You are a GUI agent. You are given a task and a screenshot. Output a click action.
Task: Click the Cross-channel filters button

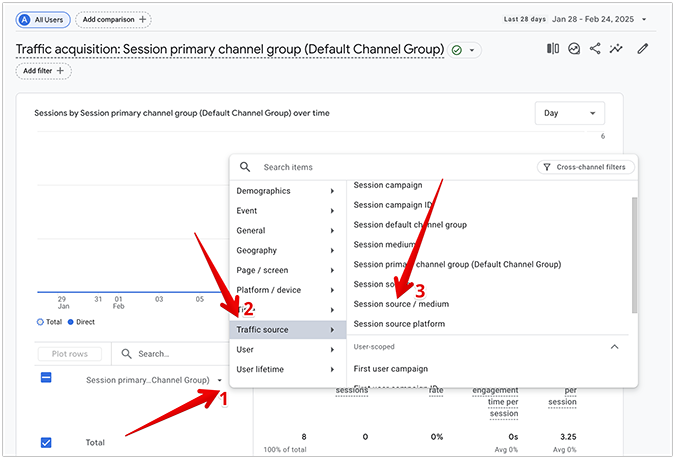pyautogui.click(x=585, y=167)
